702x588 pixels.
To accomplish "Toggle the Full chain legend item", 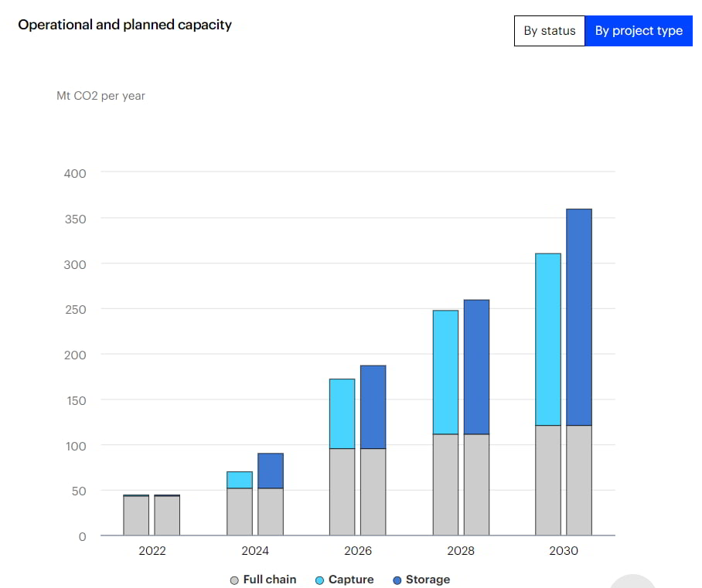I will pyautogui.click(x=263, y=580).
